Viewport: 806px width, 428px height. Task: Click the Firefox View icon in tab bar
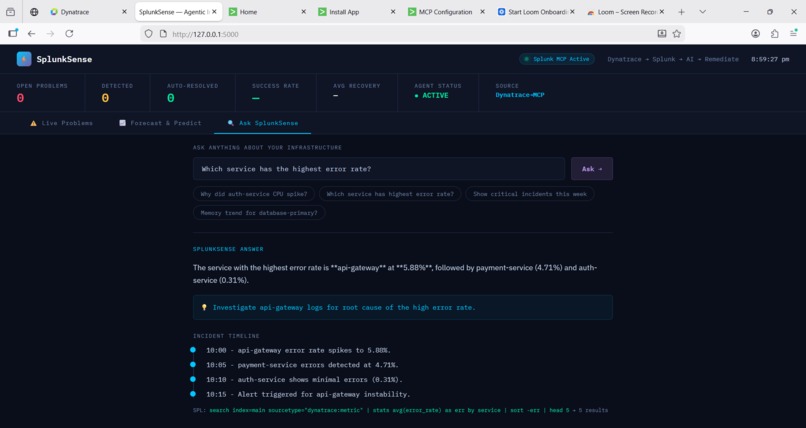pyautogui.click(x=10, y=12)
